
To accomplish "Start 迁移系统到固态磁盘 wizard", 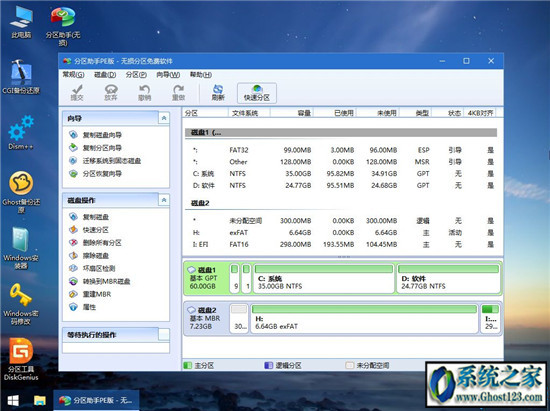I will click(105, 161).
